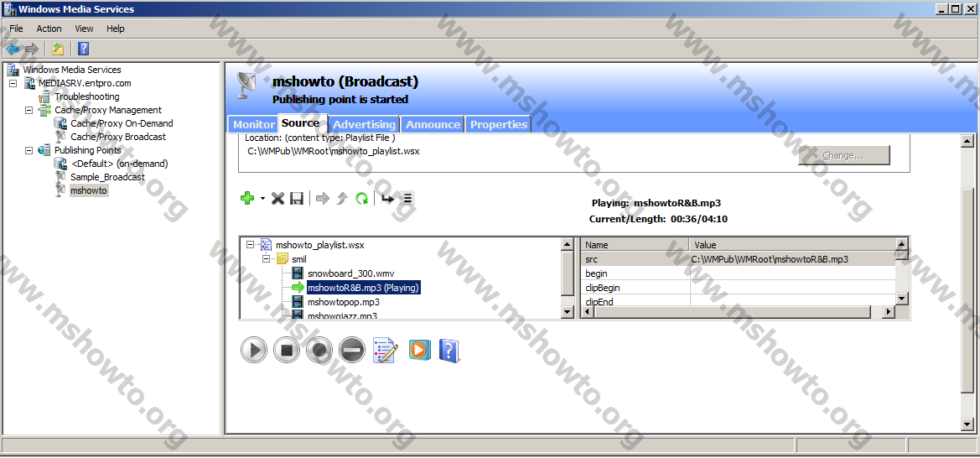Select the src attribute row
Viewport: 980px width, 458px height.
pos(738,259)
